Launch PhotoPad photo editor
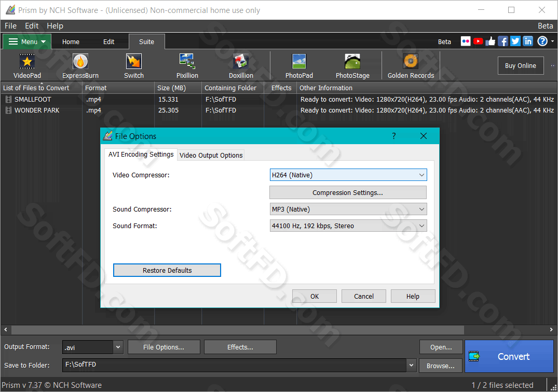Screen dimensions: 558x392 pos(299,66)
